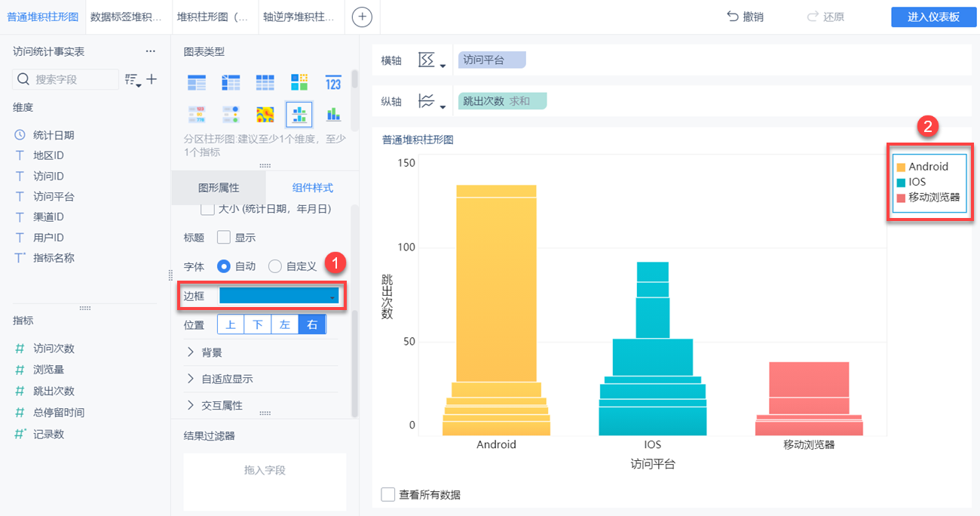Click the number-type icon beside 访问次数

(x=20, y=349)
